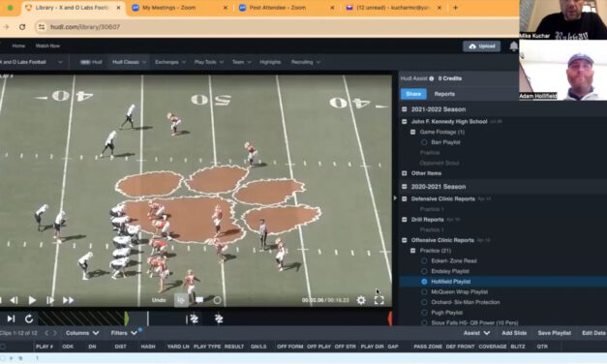Select Hollifield Playlist radio button
The image size is (607, 364).
[424, 282]
